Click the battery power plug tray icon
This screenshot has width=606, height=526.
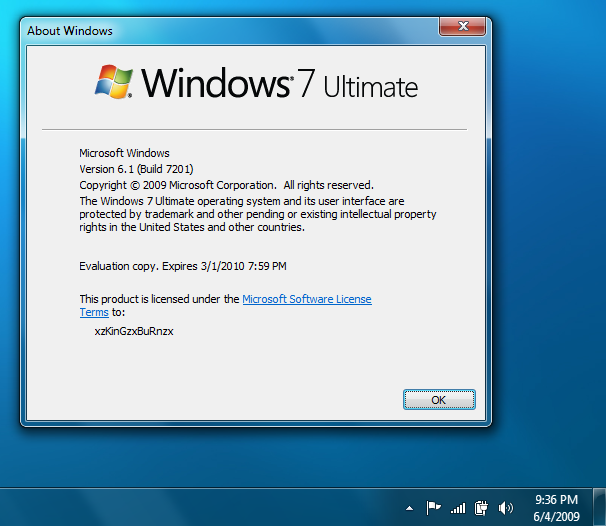[x=481, y=508]
